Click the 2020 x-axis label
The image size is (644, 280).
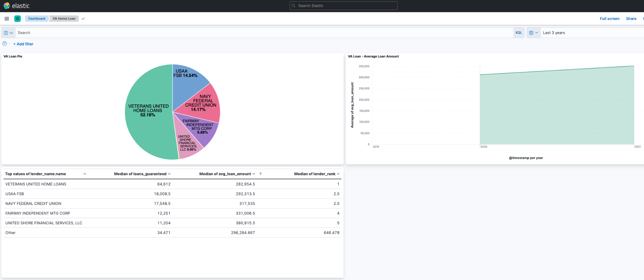[x=484, y=147]
